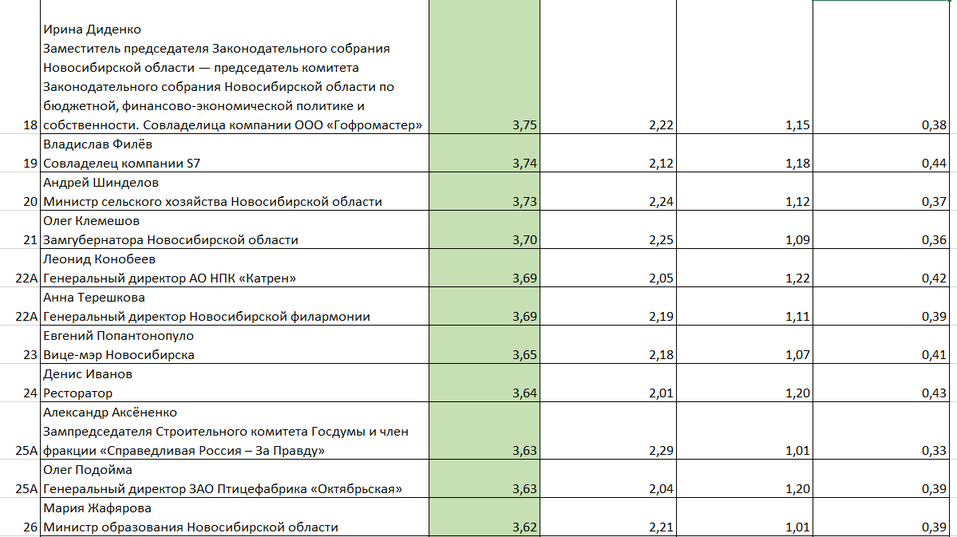Select the Евгений Попантонопуло cell
The width and height of the screenshot is (957, 537).
[234, 345]
